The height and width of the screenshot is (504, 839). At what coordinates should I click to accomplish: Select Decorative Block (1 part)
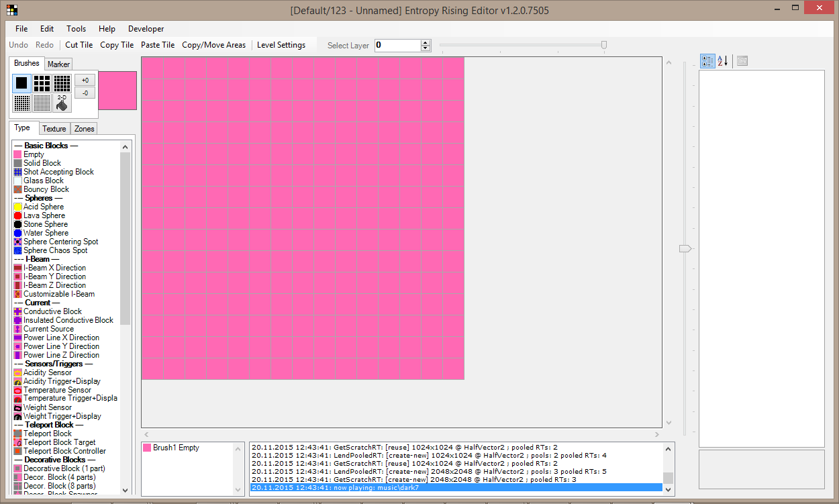66,468
